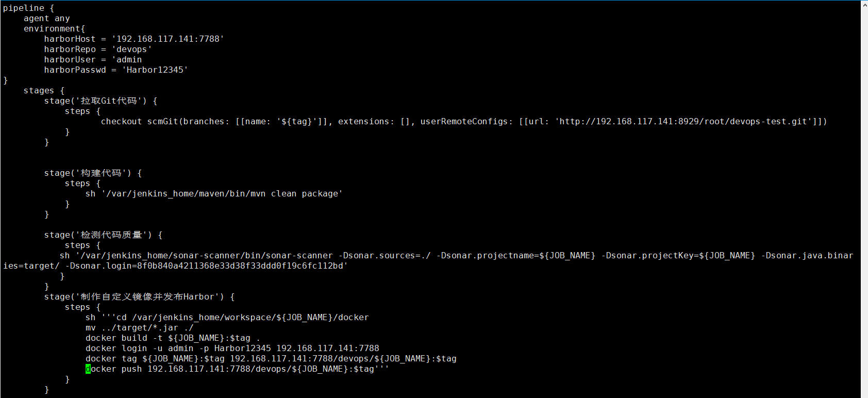Click the 'docker tag' line
The height and width of the screenshot is (398, 868).
(x=271, y=359)
